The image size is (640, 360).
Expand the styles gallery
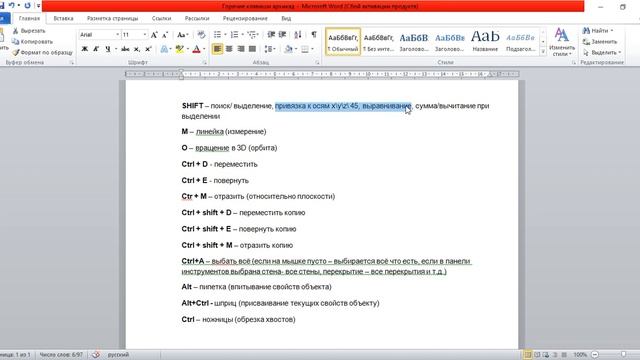pos(543,52)
